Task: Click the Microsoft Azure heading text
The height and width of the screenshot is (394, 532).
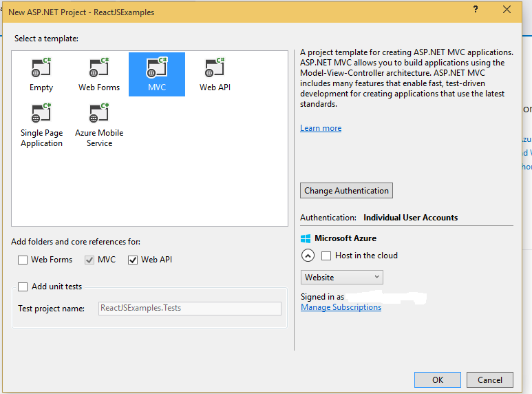Action: pos(345,238)
